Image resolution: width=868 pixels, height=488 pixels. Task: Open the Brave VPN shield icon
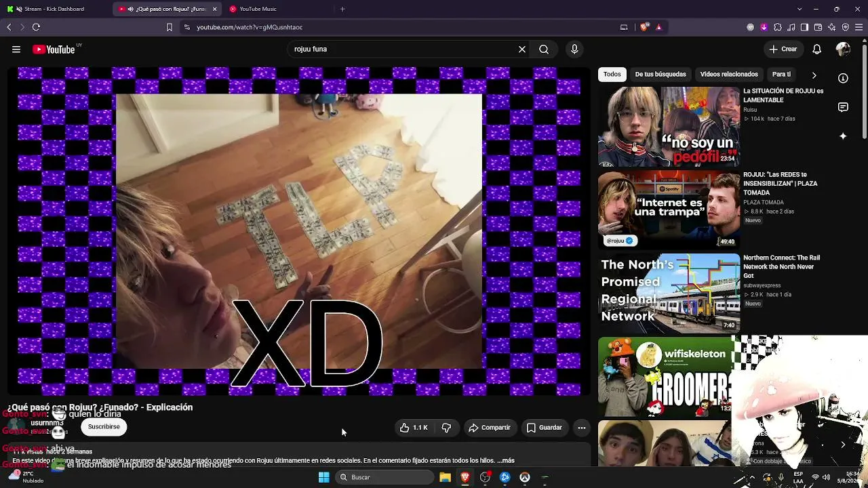(x=845, y=27)
